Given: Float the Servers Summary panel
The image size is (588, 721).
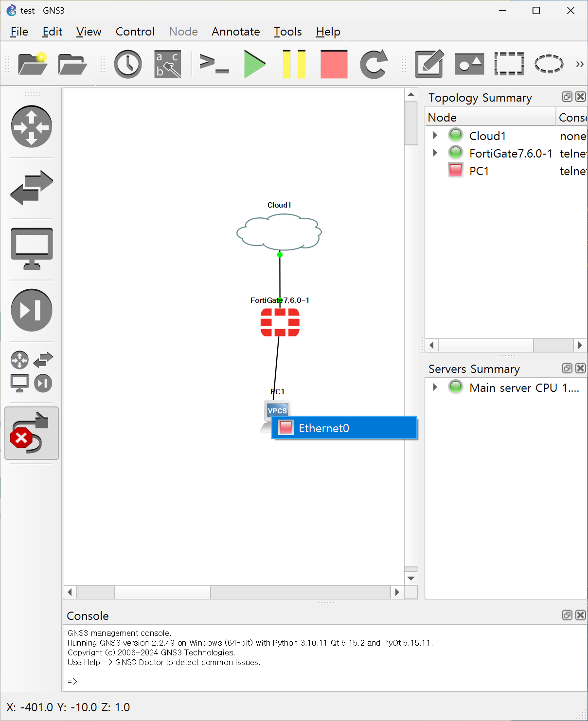Looking at the screenshot, I should [567, 368].
